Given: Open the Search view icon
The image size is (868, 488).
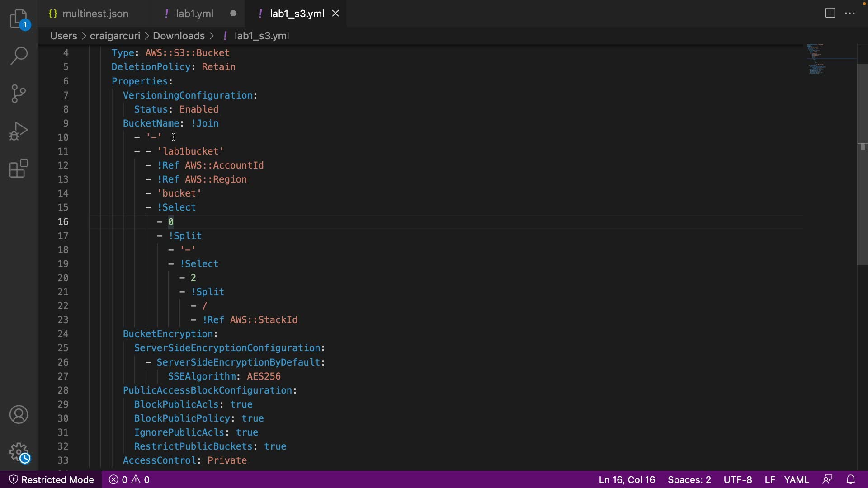Looking at the screenshot, I should pyautogui.click(x=19, y=56).
